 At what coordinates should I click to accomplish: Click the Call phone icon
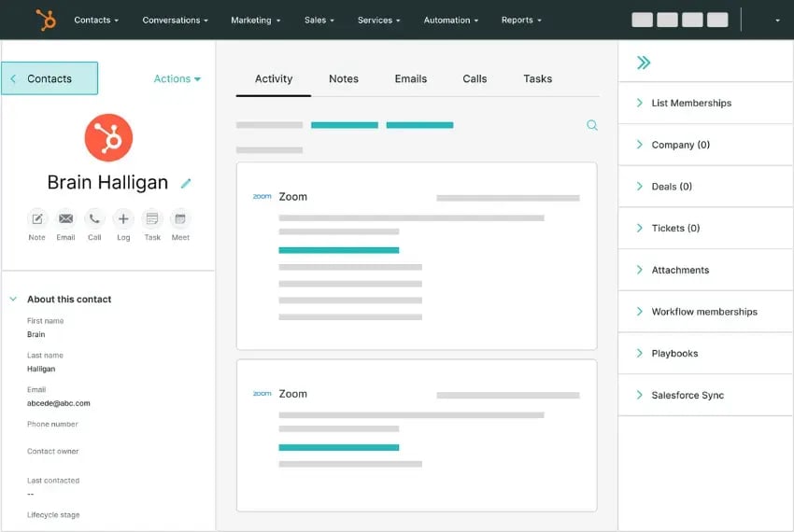94,218
